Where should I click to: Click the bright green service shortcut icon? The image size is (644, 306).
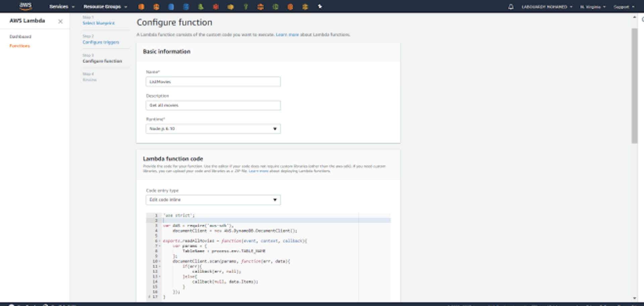(201, 6)
